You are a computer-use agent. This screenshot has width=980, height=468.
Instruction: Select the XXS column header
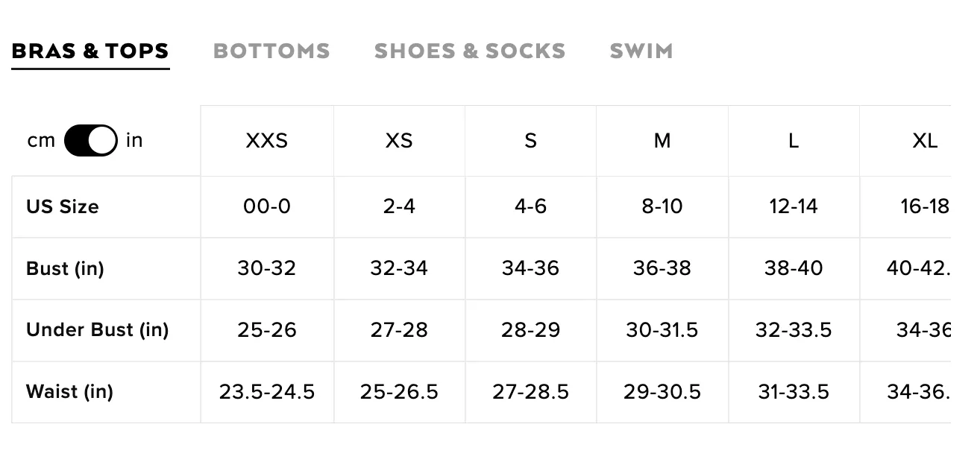pyautogui.click(x=267, y=140)
